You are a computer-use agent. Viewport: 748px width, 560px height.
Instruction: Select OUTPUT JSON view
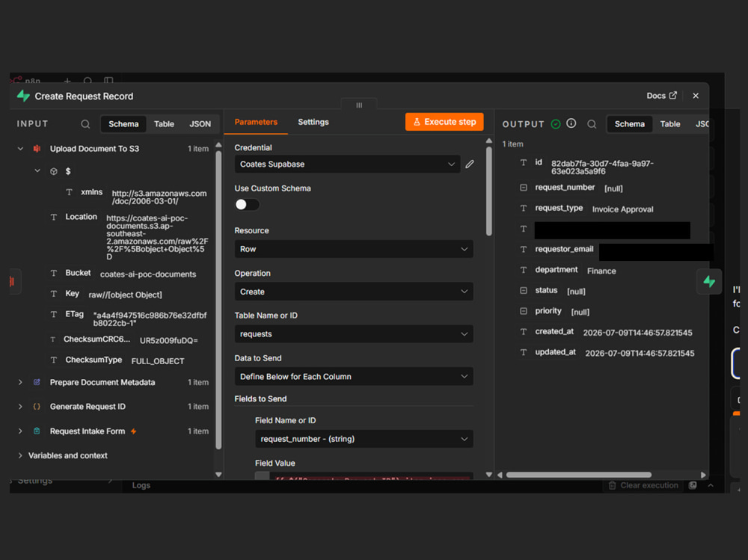point(702,124)
